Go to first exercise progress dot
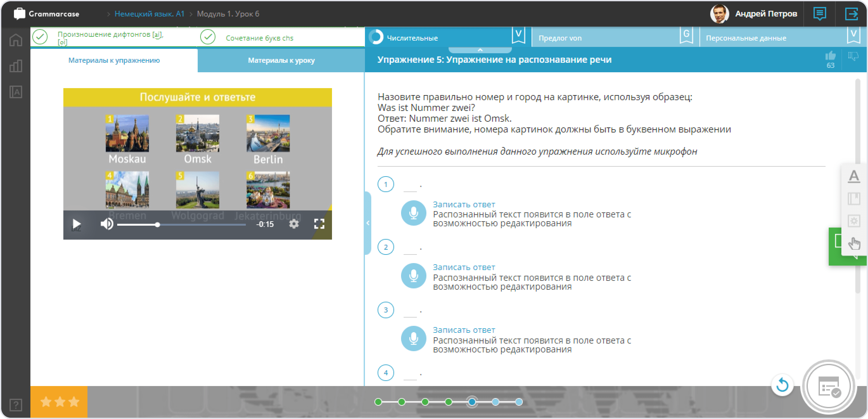Viewport: 868px width, 419px height. [x=378, y=402]
